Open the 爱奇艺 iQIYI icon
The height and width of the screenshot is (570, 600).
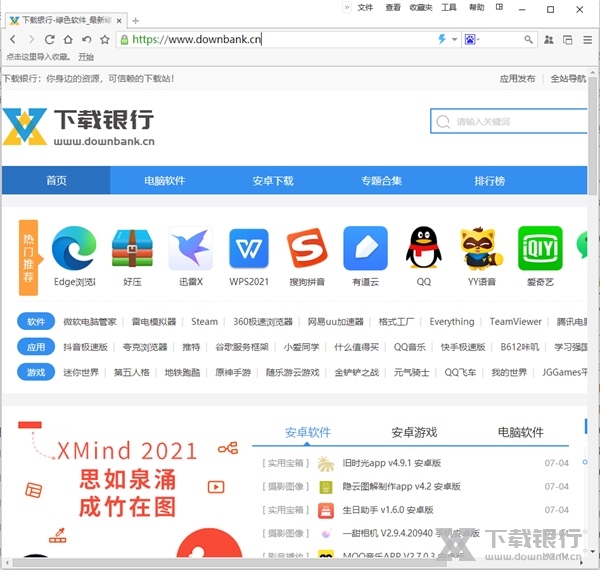(540, 248)
